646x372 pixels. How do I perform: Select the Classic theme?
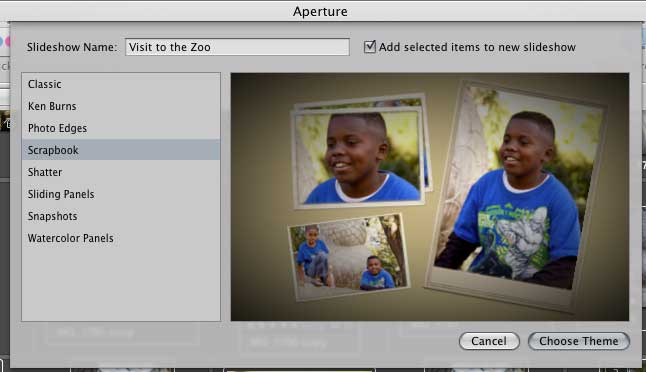pyautogui.click(x=121, y=84)
